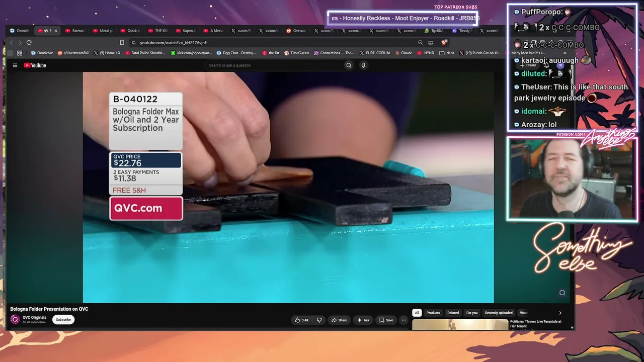
Task: Switch to the Batman browser tab
Action: [75, 31]
